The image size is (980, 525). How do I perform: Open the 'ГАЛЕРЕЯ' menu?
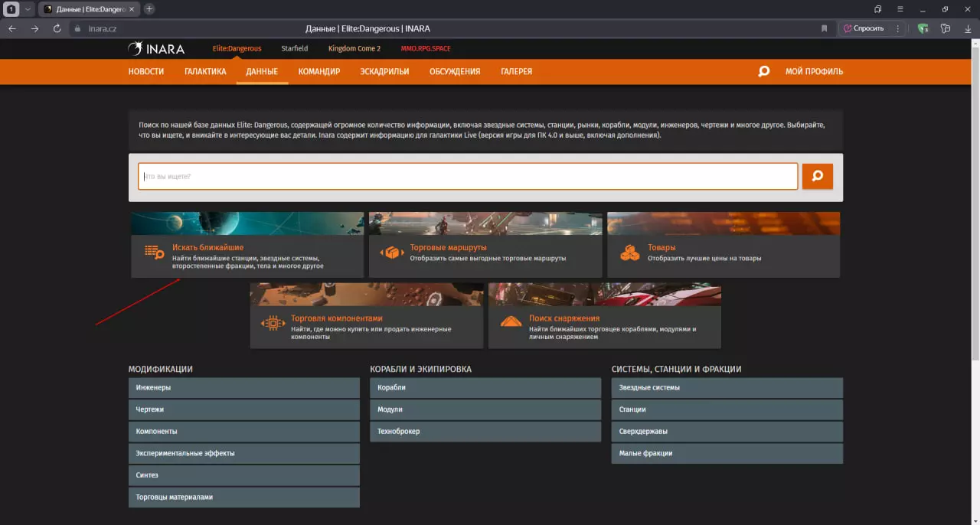[x=517, y=71]
